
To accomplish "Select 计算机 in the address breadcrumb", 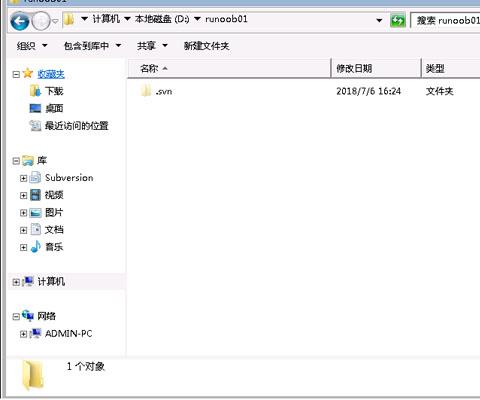I will 106,19.
